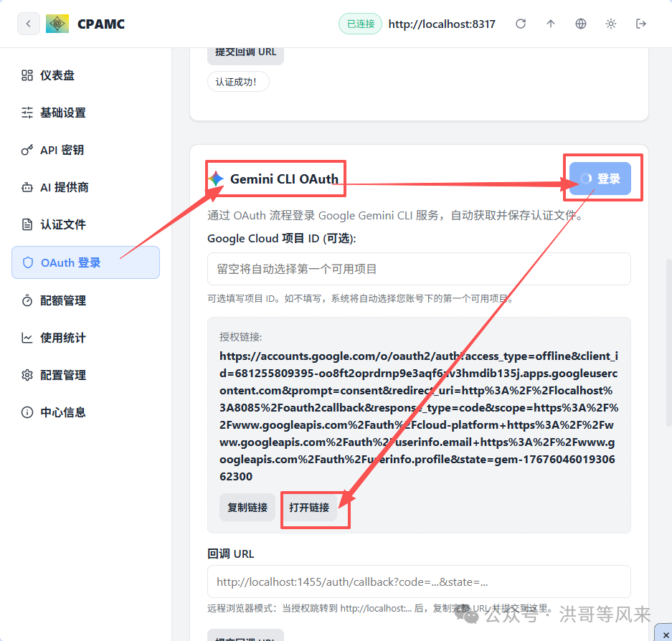672x641 pixels.
Task: Toggle the theme with the sun icon
Action: (x=610, y=23)
